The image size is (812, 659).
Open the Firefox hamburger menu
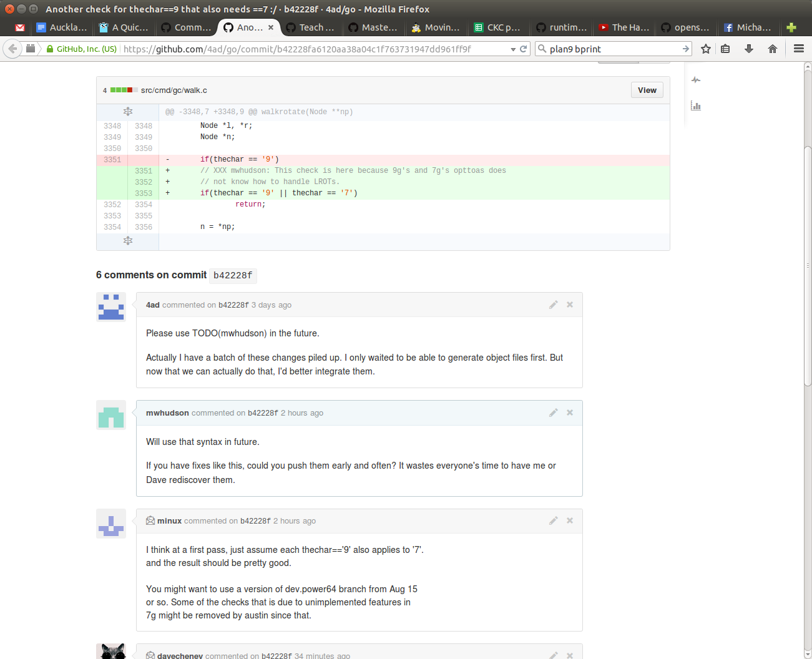(798, 49)
